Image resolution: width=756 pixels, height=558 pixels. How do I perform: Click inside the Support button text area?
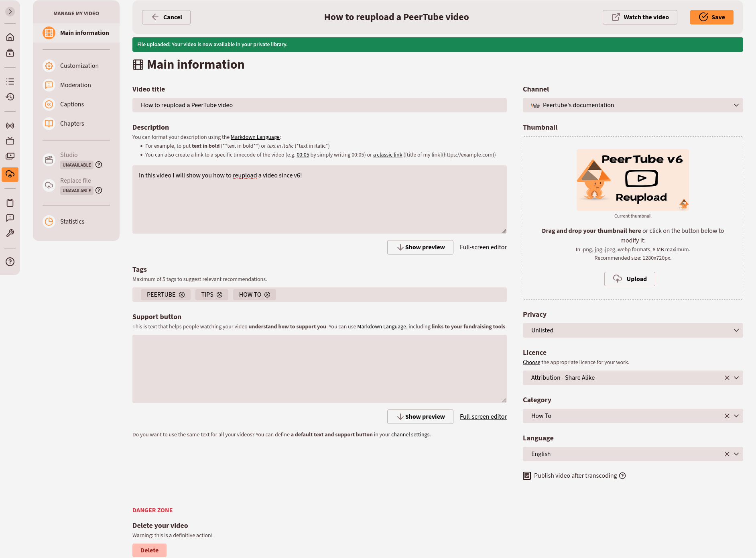click(x=319, y=369)
